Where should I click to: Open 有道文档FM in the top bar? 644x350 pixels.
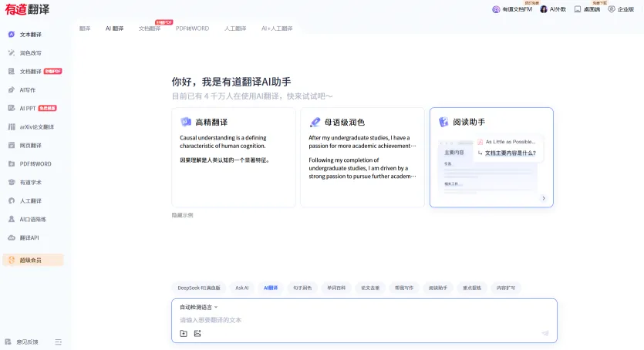(512, 9)
